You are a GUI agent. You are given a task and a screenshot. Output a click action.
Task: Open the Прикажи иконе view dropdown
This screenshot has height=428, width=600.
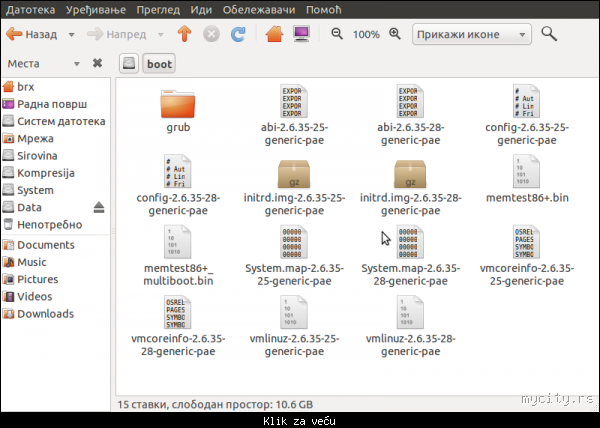click(x=471, y=34)
